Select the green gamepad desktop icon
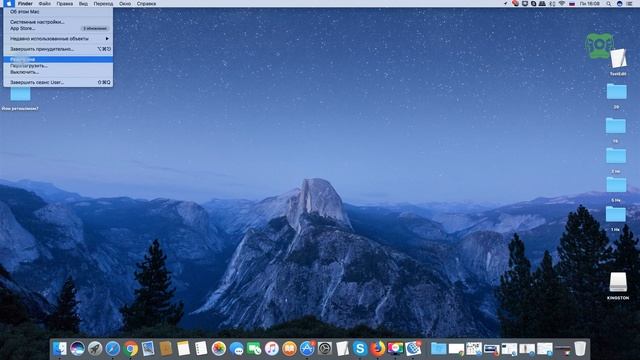This screenshot has width=640, height=360. (599, 45)
